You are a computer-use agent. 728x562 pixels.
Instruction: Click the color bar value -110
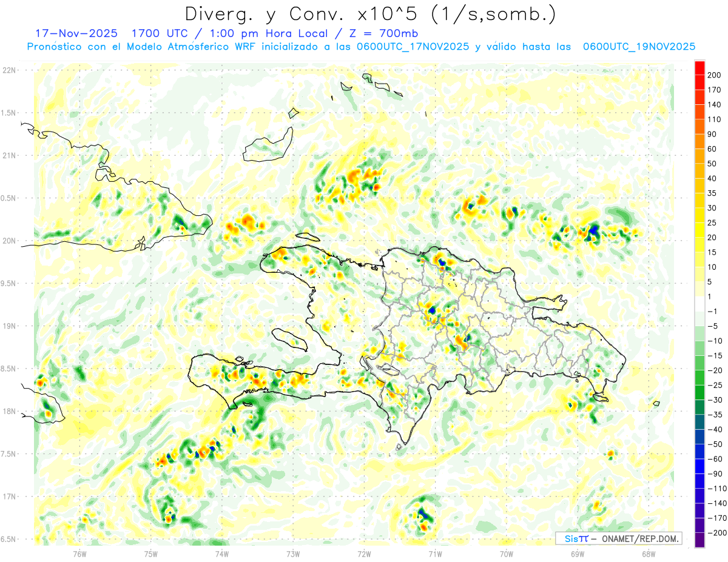point(717,489)
